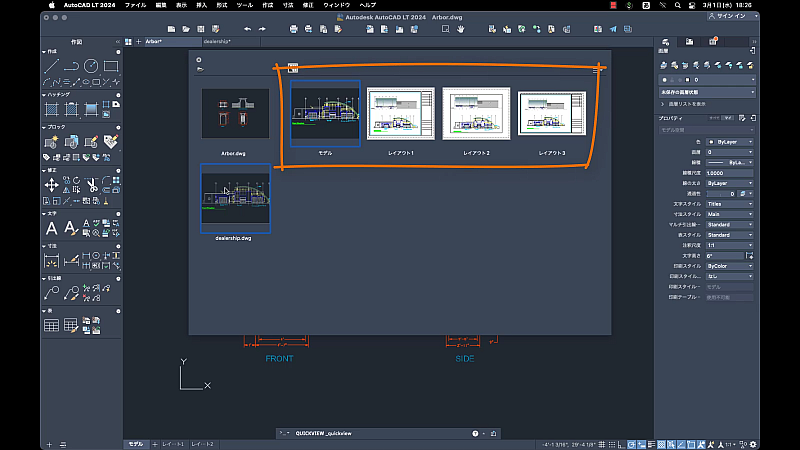Toggle ortho mode in status bar
The width and height of the screenshot is (800, 450).
coord(621,444)
